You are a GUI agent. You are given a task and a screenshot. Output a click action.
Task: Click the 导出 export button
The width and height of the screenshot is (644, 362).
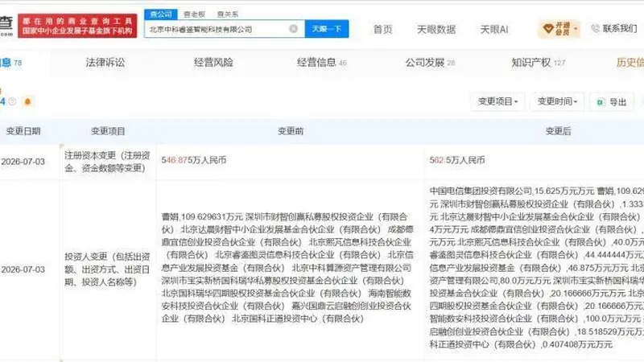pos(612,102)
